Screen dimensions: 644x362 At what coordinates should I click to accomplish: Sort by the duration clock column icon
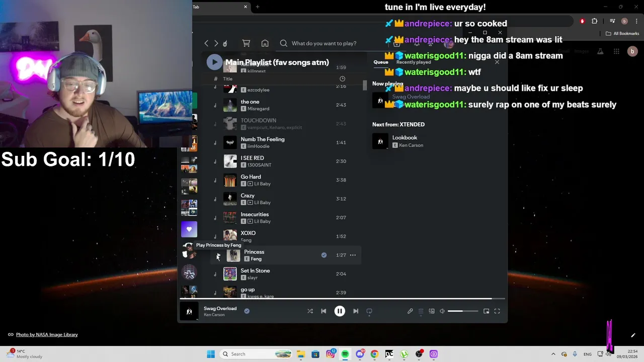point(342,78)
